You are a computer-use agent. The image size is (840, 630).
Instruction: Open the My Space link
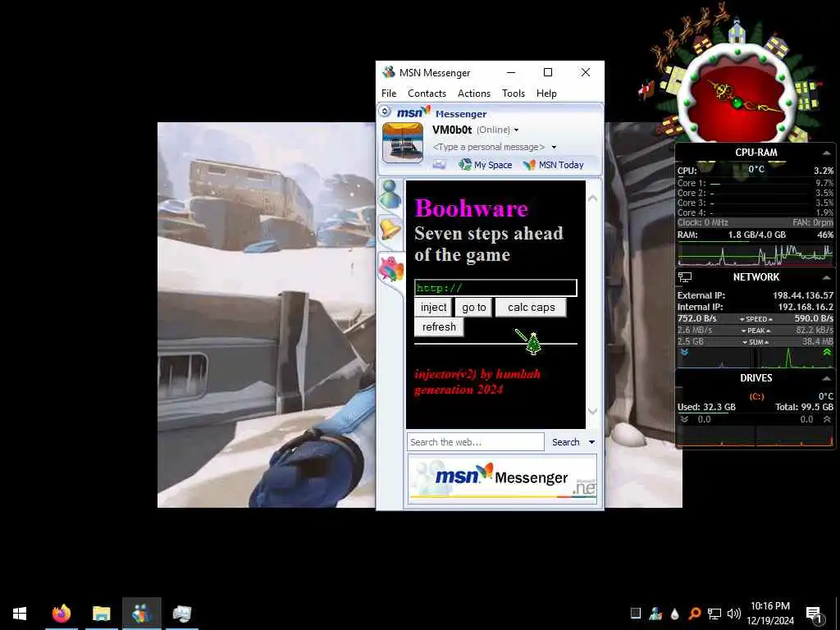(493, 165)
